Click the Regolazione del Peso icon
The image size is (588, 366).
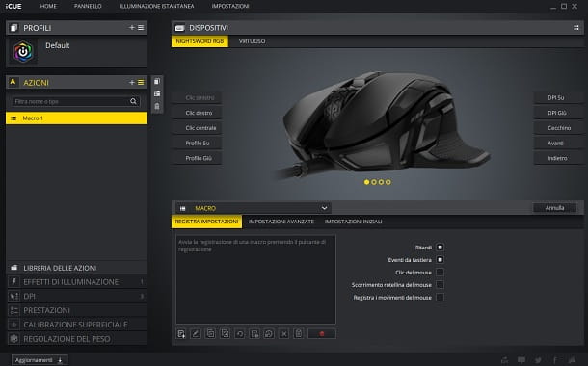tap(13, 339)
